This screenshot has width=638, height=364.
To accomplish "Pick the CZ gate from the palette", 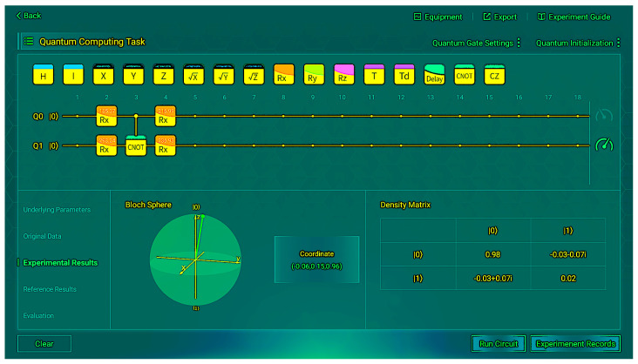I will (494, 74).
